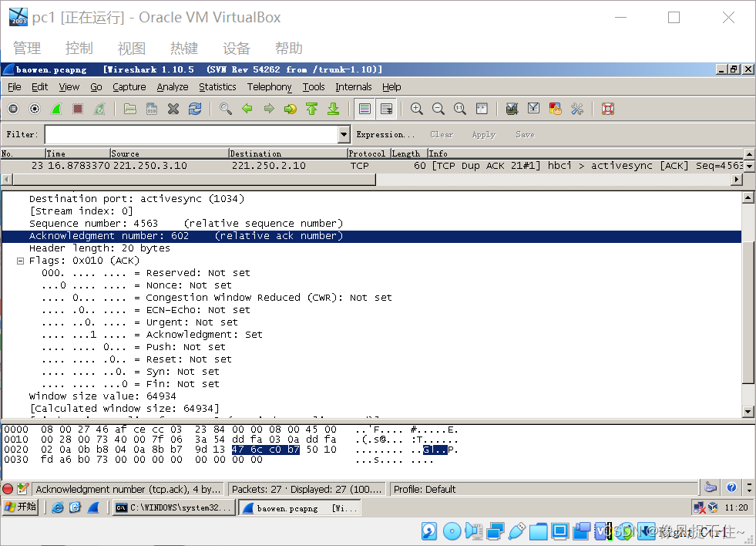The image size is (756, 546).
Task: Select the Acknowledgment: Set flag line
Action: 153,335
